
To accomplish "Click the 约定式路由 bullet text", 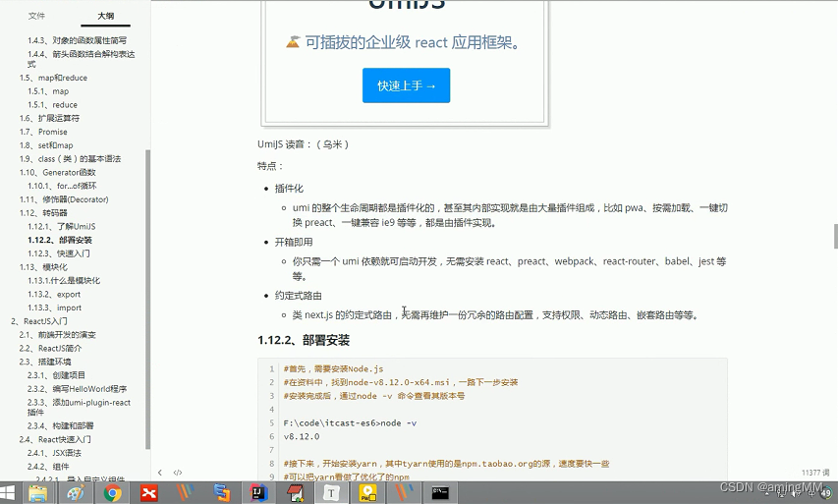I will 299,296.
